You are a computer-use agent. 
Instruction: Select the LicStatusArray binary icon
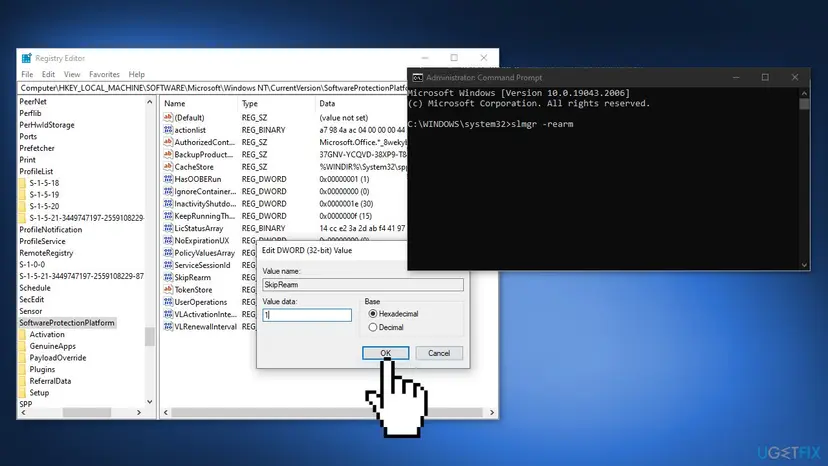tap(168, 228)
